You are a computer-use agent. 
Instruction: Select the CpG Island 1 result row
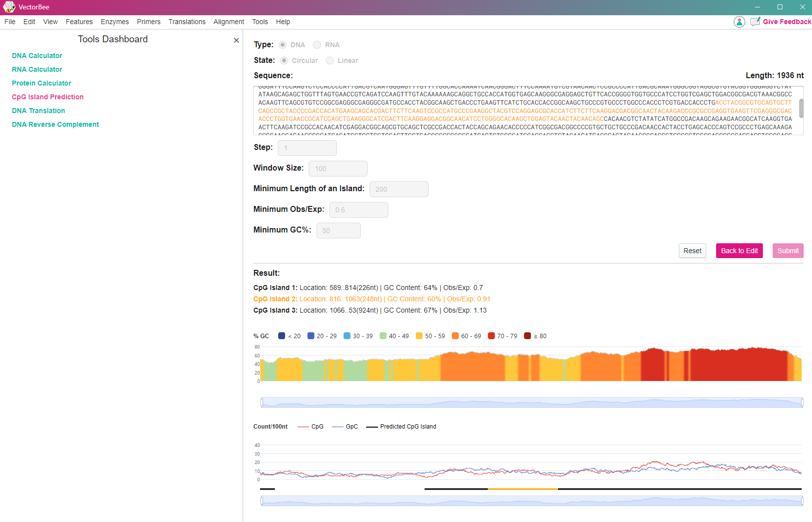(x=368, y=288)
